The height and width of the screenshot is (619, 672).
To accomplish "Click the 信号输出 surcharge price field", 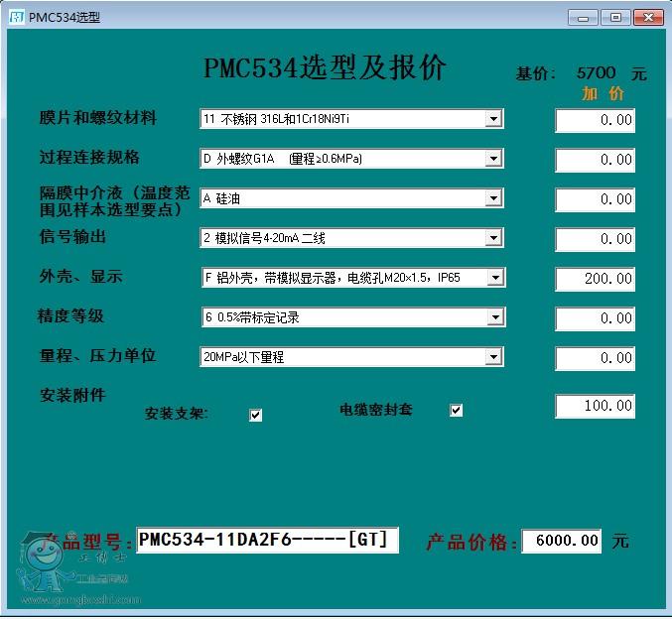I will 595,239.
